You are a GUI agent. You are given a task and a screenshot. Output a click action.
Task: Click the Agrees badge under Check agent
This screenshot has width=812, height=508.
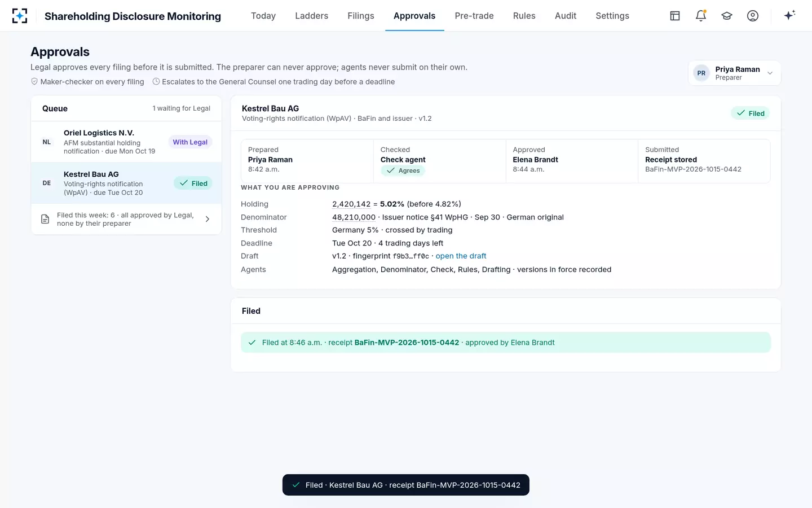(x=403, y=170)
